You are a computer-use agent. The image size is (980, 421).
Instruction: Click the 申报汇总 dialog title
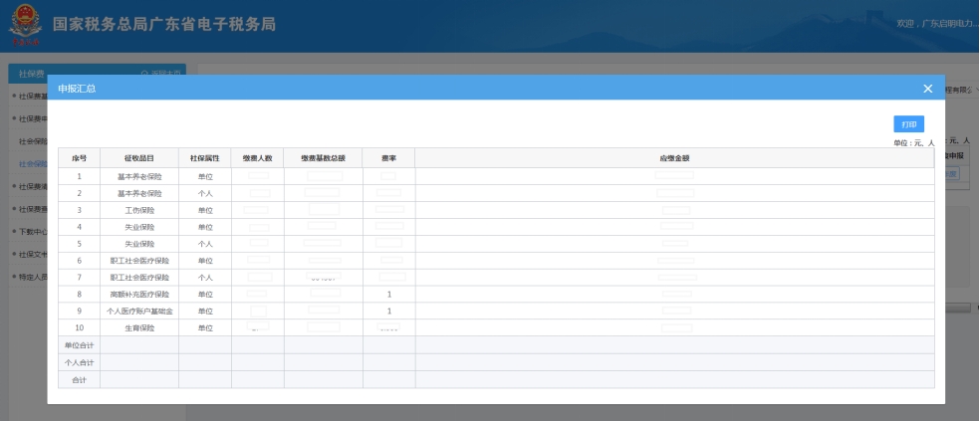click(77, 90)
